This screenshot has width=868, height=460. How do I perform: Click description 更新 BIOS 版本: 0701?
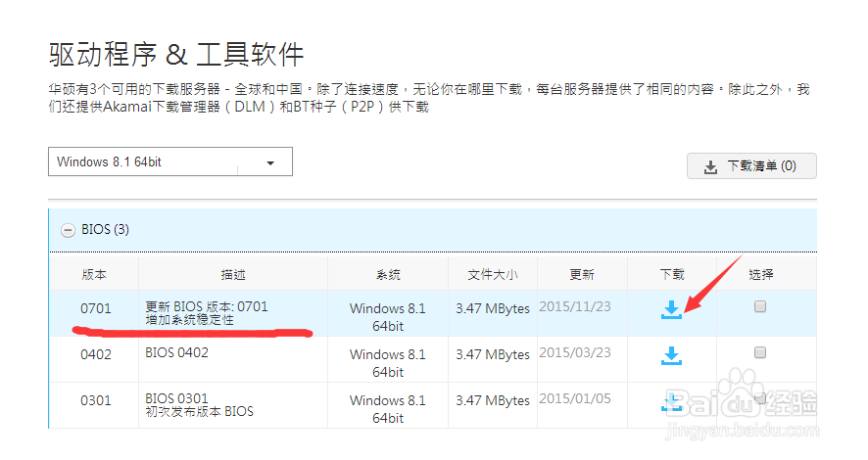[x=207, y=306]
